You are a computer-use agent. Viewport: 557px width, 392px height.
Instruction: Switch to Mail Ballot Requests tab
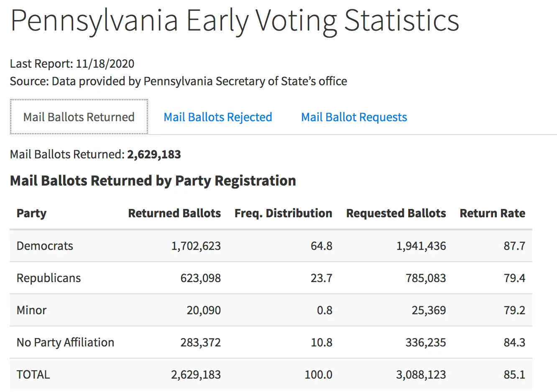click(354, 117)
